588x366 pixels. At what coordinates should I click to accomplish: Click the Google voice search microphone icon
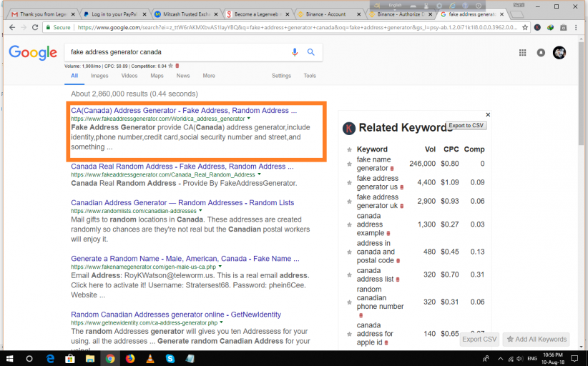click(x=295, y=52)
